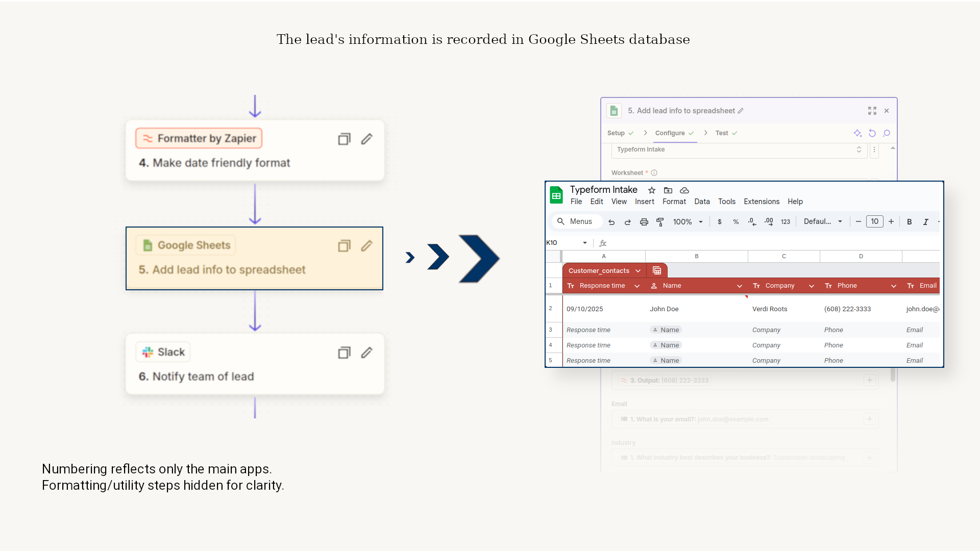This screenshot has width=980, height=551.
Task: Click expand icon on step 5 panel
Action: click(872, 111)
